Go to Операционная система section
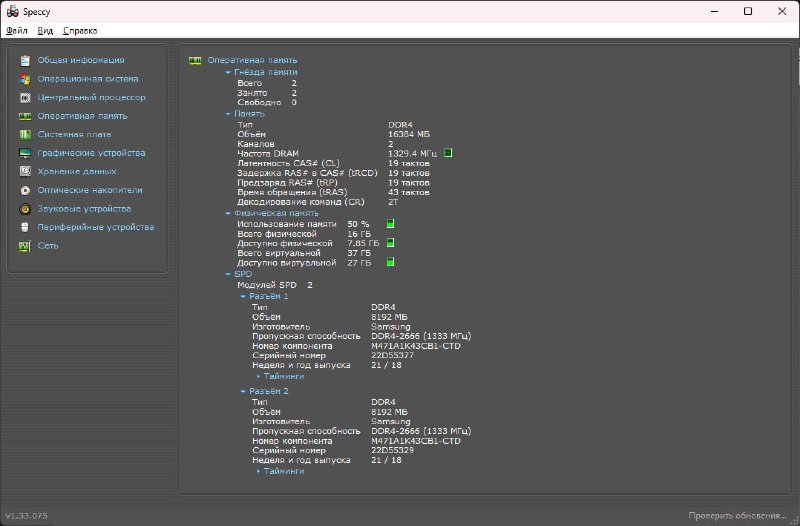The height and width of the screenshot is (526, 800). click(x=88, y=79)
